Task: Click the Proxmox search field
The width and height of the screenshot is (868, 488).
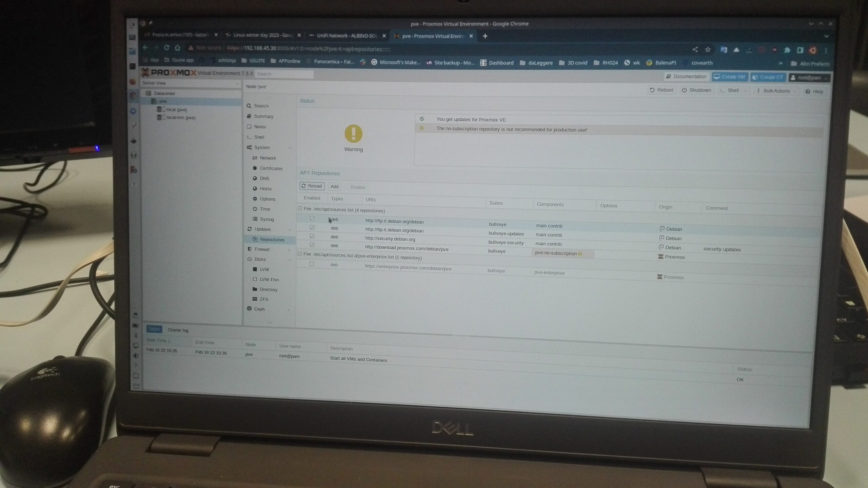Action: tap(284, 74)
